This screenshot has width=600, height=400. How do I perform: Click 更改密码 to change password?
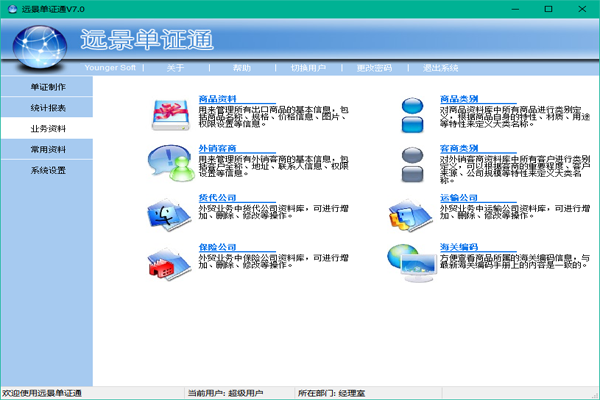(x=374, y=68)
